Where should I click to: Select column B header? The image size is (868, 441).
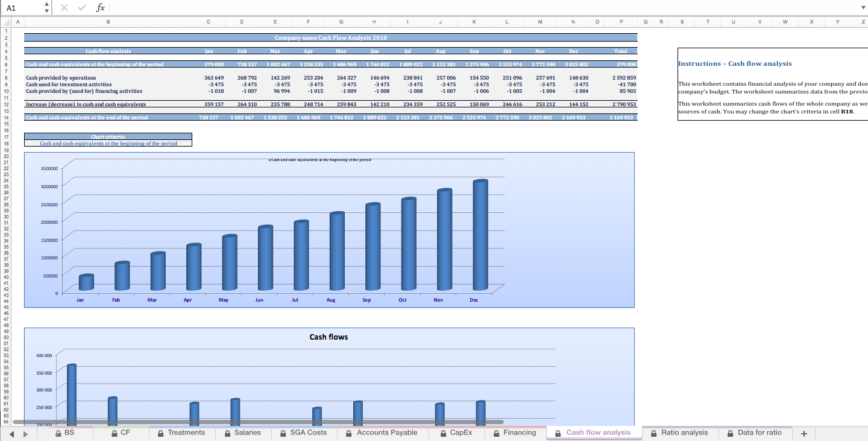click(108, 22)
